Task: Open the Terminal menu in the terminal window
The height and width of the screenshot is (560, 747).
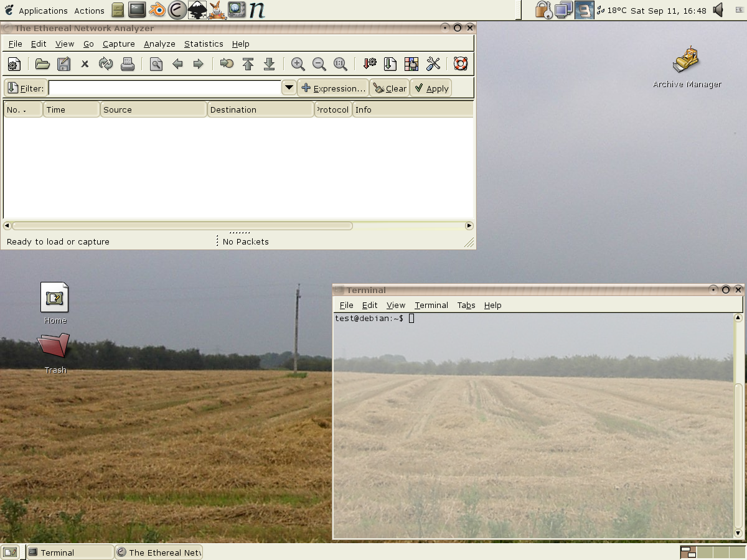Action: pyautogui.click(x=431, y=305)
